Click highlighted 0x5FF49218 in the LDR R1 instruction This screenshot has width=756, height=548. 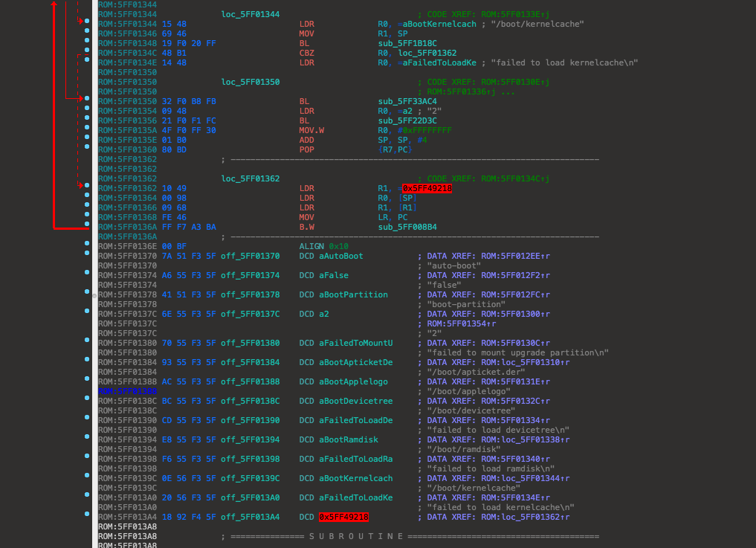click(427, 189)
